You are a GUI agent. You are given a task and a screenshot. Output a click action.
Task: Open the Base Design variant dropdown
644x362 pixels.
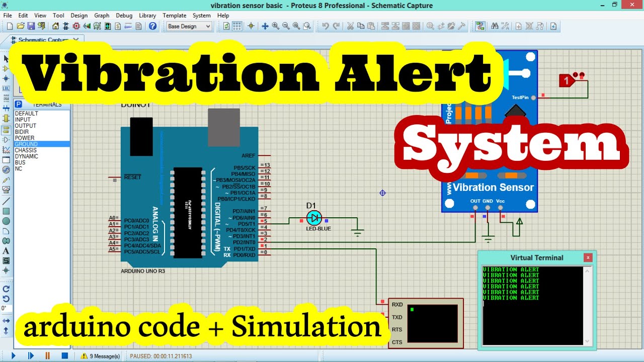tap(189, 26)
